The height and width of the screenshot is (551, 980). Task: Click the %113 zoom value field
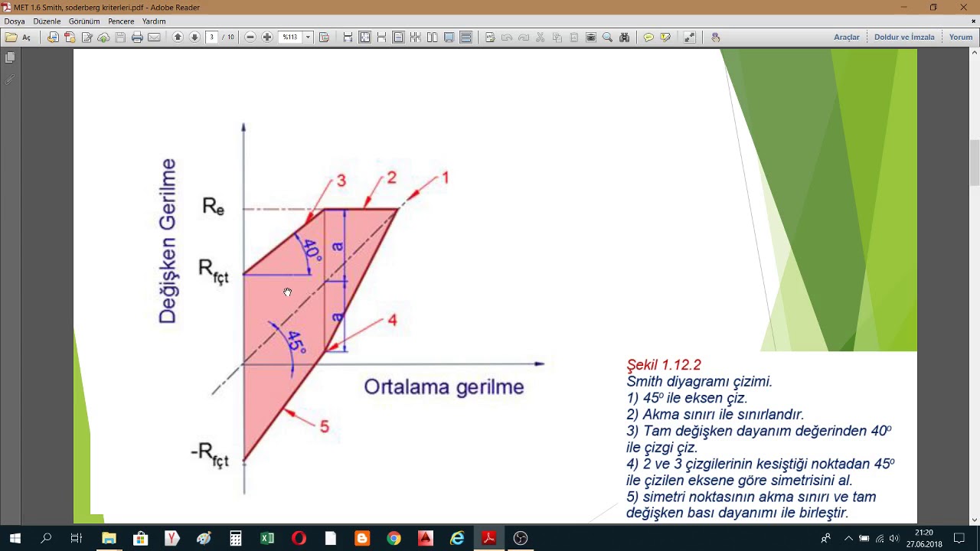(291, 37)
